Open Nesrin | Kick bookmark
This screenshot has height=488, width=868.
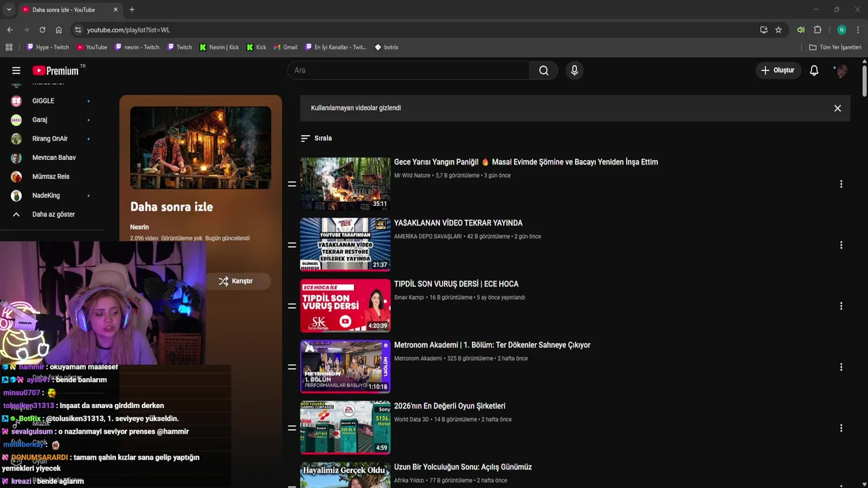coord(219,47)
